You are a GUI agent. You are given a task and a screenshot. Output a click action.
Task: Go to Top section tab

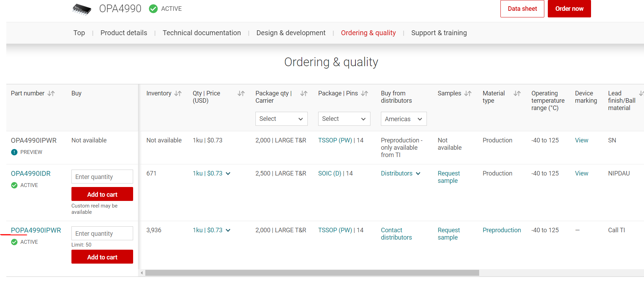(x=79, y=33)
